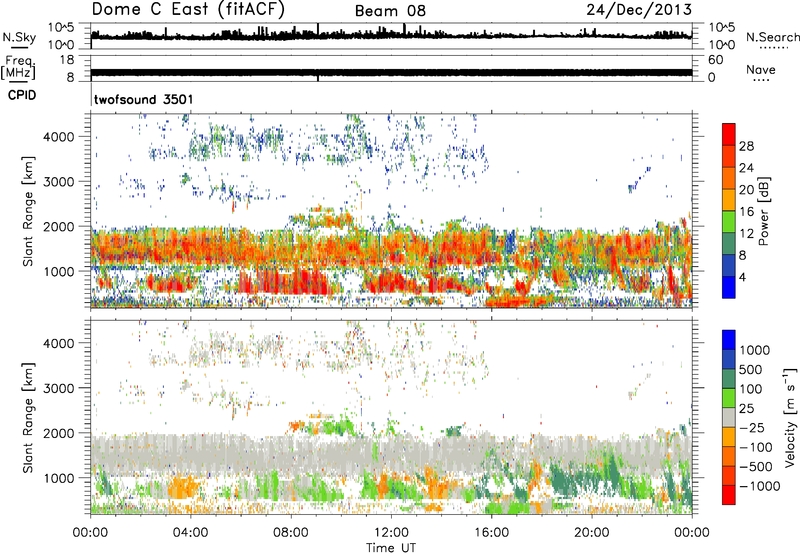Click the noise sky trace plot
Image resolution: width=800 pixels, height=554 pixels.
(x=391, y=35)
